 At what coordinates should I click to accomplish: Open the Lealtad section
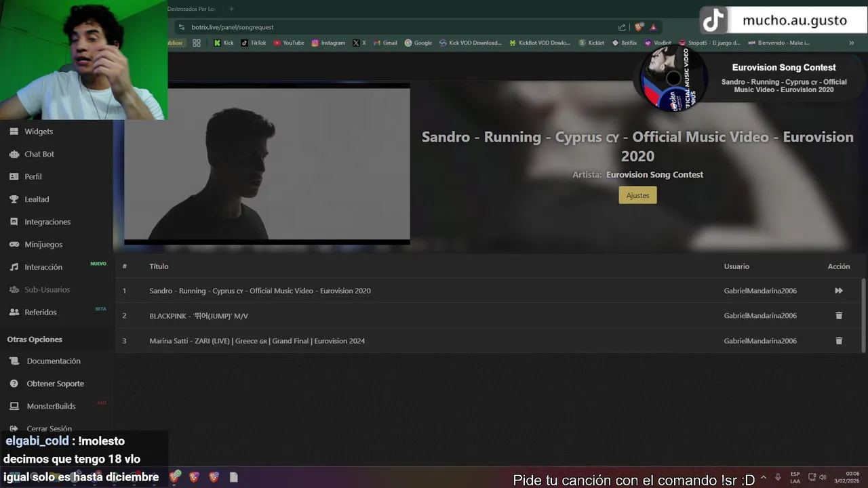(37, 199)
